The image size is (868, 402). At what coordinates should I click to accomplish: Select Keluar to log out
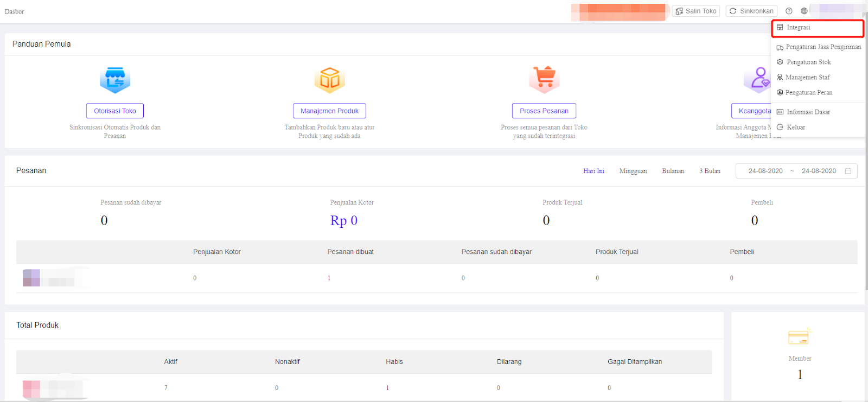click(795, 127)
